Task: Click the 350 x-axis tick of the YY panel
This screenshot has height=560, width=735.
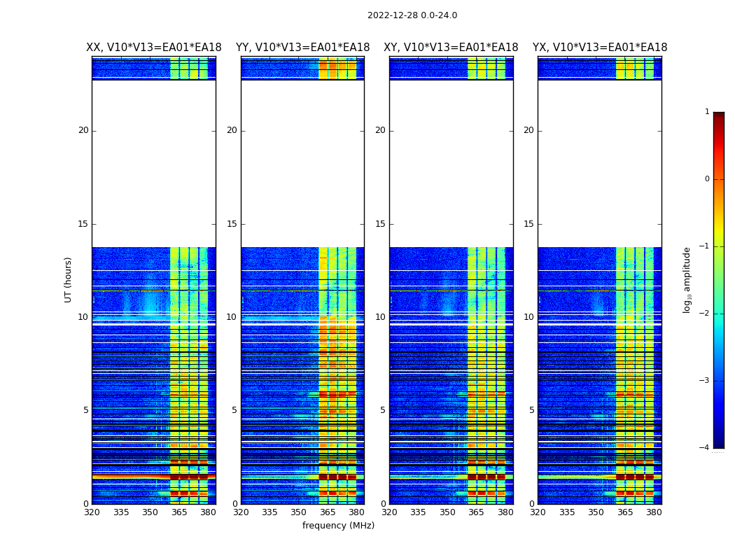Action: [299, 512]
